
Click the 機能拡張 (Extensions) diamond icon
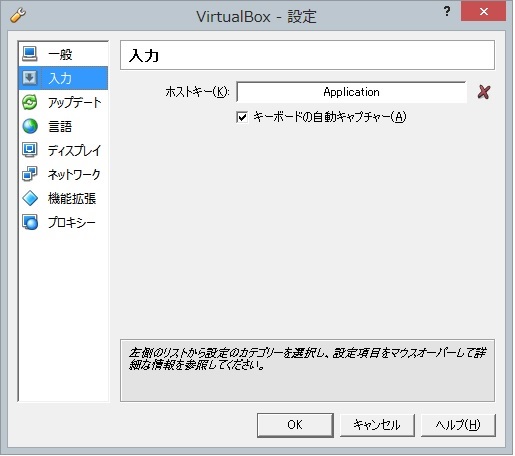[30, 198]
